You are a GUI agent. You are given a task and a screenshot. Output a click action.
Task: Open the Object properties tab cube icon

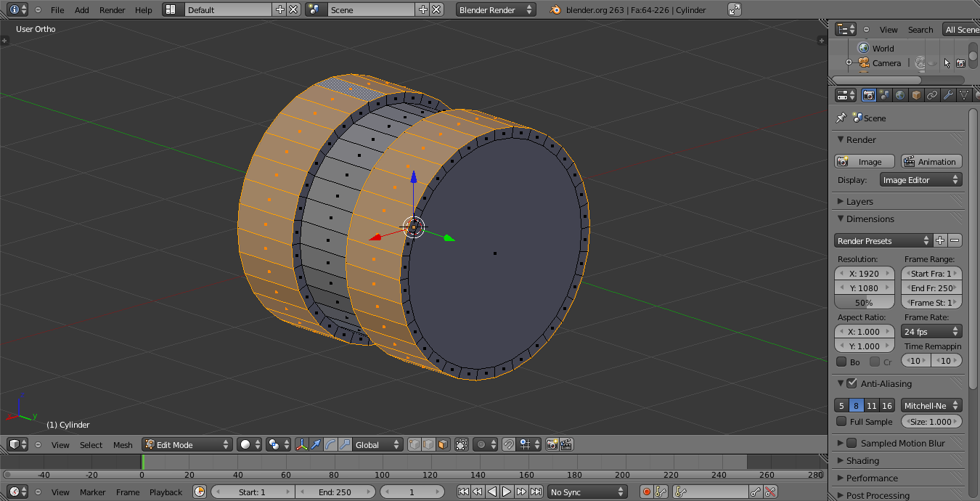[917, 95]
